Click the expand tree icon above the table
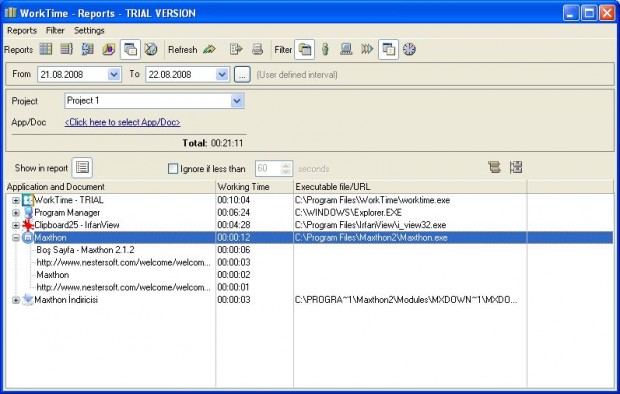The height and width of the screenshot is (394, 620). click(x=516, y=167)
